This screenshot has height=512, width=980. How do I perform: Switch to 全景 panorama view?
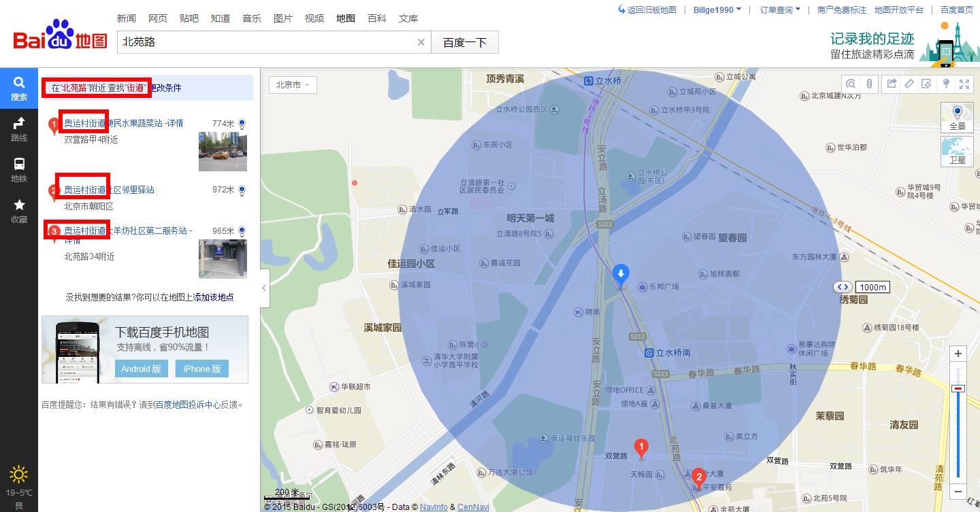(x=958, y=118)
